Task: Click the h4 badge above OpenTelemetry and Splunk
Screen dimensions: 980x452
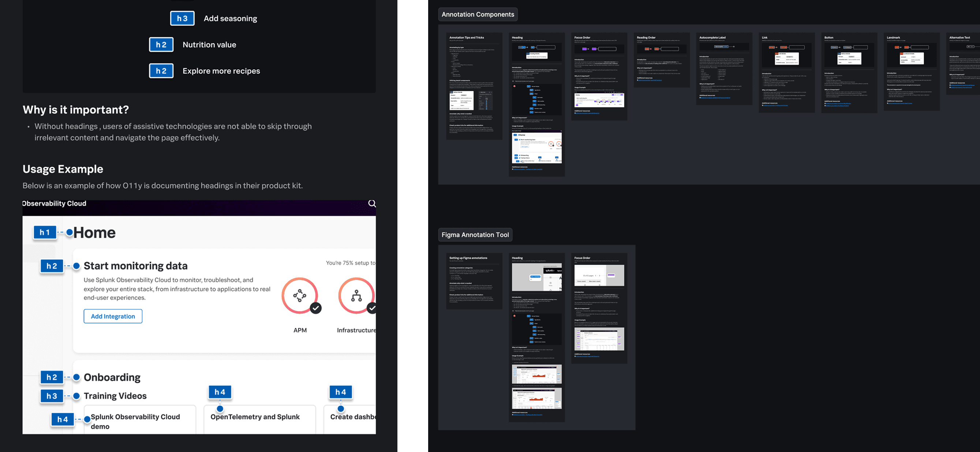Action: [220, 392]
